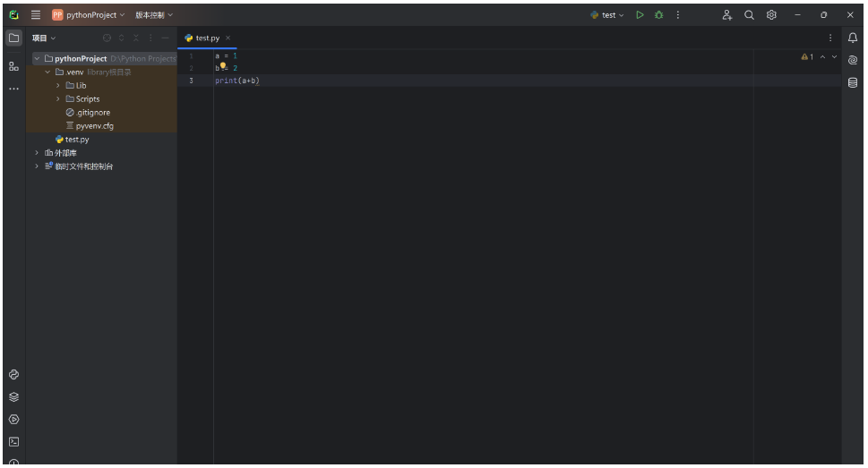
Task: Show more tool windows ellipsis
Action: pyautogui.click(x=13, y=89)
